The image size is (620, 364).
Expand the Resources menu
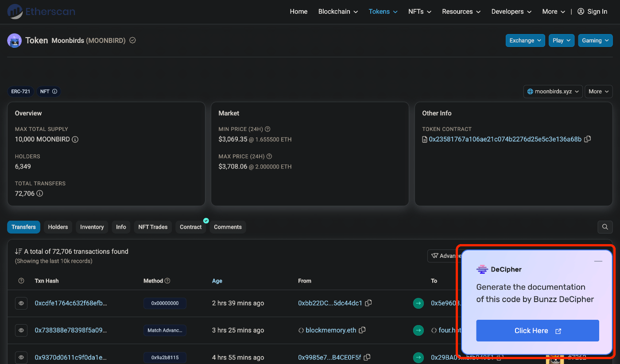(x=461, y=11)
